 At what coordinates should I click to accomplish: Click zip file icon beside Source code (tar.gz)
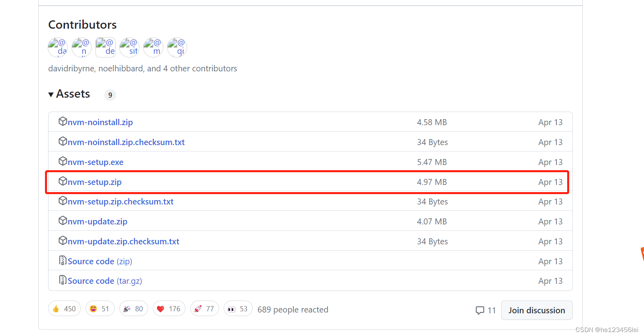tap(62, 280)
